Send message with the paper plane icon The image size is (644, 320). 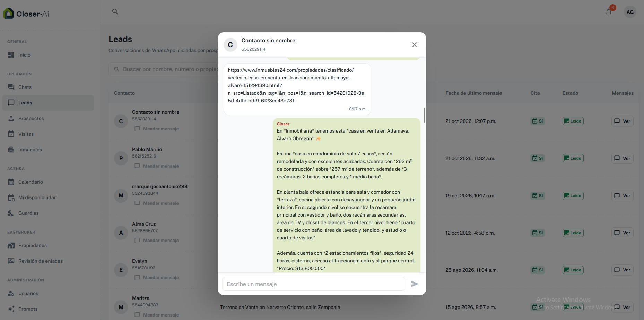coord(415,284)
